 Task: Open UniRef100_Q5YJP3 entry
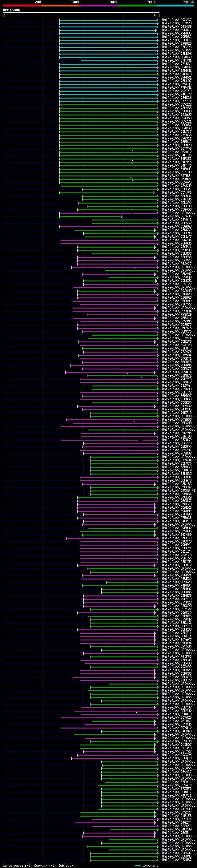pos(177,192)
